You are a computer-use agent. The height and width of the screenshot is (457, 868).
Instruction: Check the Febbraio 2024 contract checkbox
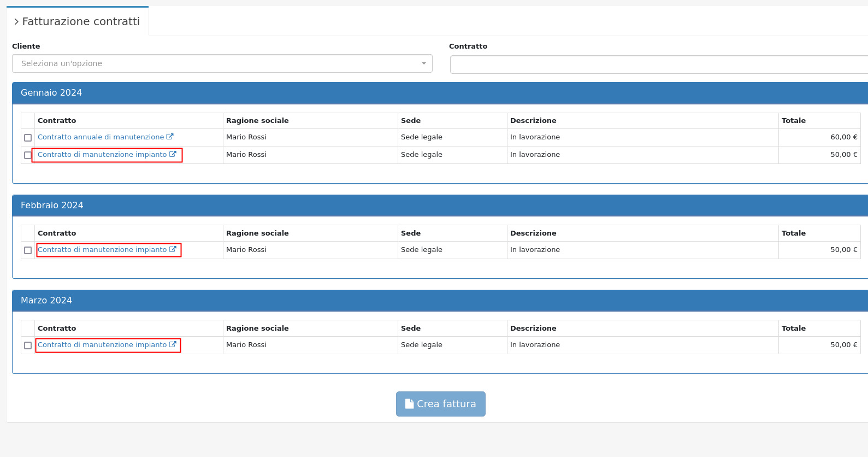tap(28, 250)
